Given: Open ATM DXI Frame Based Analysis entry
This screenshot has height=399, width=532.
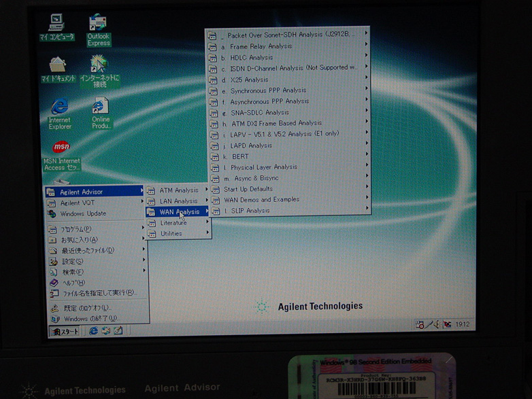Looking at the screenshot, I should (289, 124).
